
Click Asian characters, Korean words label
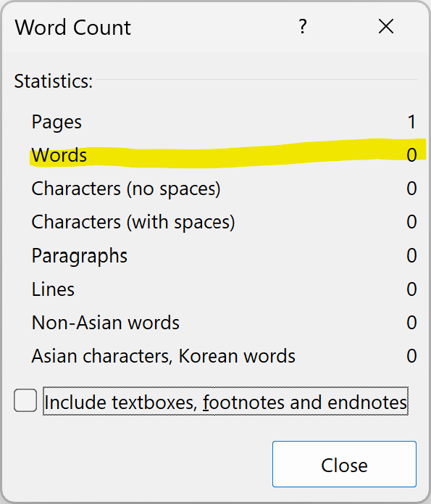[164, 357]
